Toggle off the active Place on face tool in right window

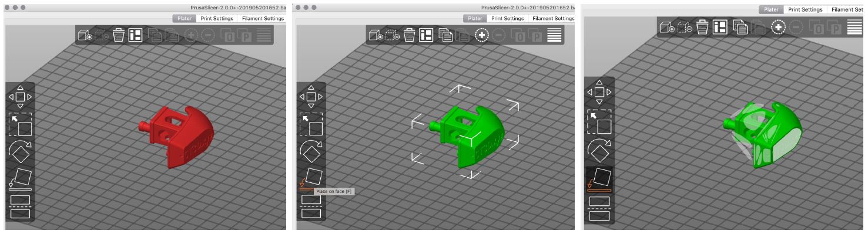point(599,179)
